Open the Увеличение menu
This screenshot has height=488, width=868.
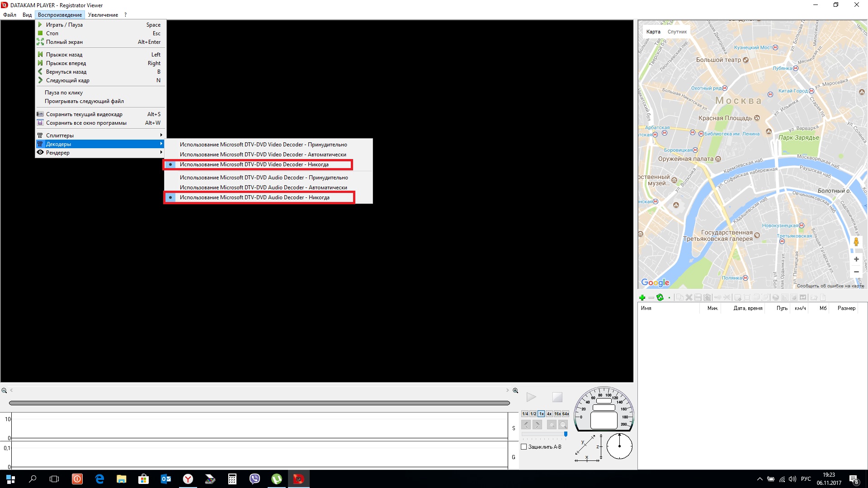103,15
